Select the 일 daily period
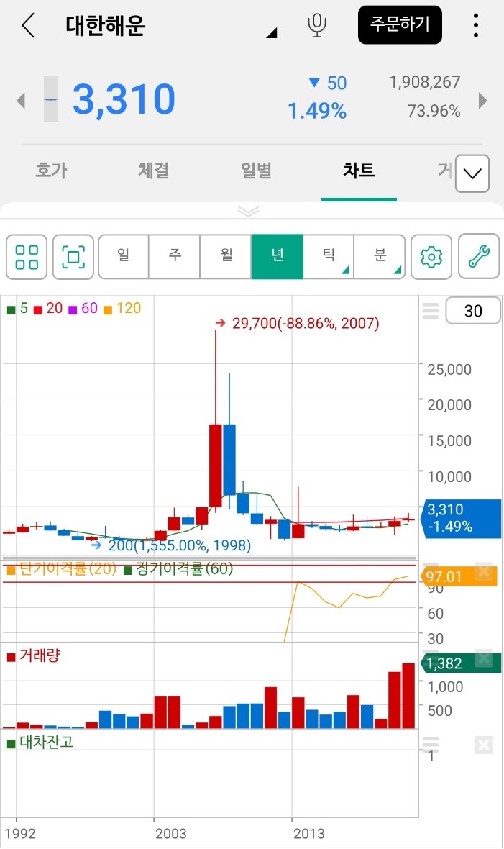 (x=124, y=257)
